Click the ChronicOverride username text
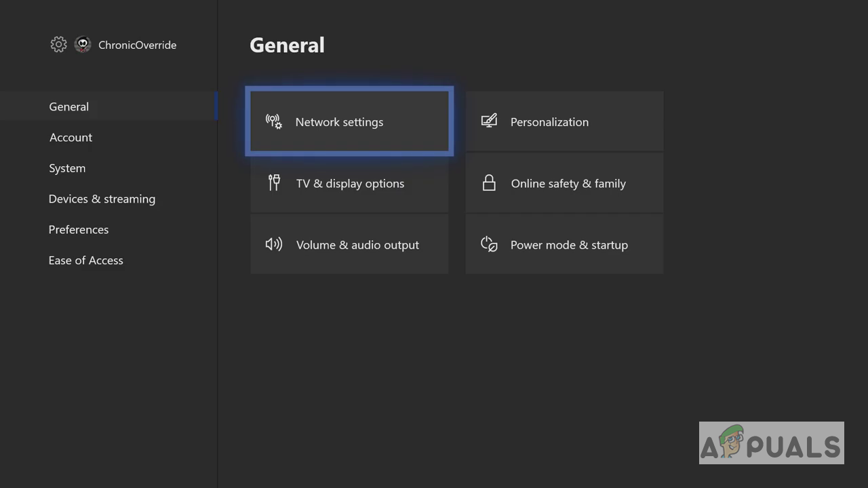The width and height of the screenshot is (868, 488). coord(137,45)
